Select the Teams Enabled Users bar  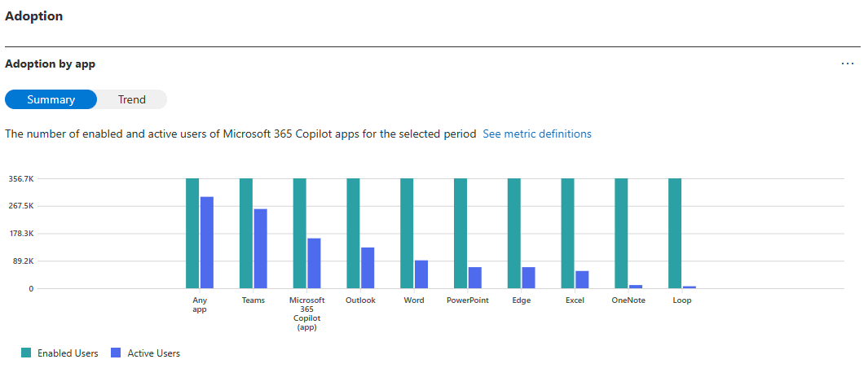[x=246, y=233]
